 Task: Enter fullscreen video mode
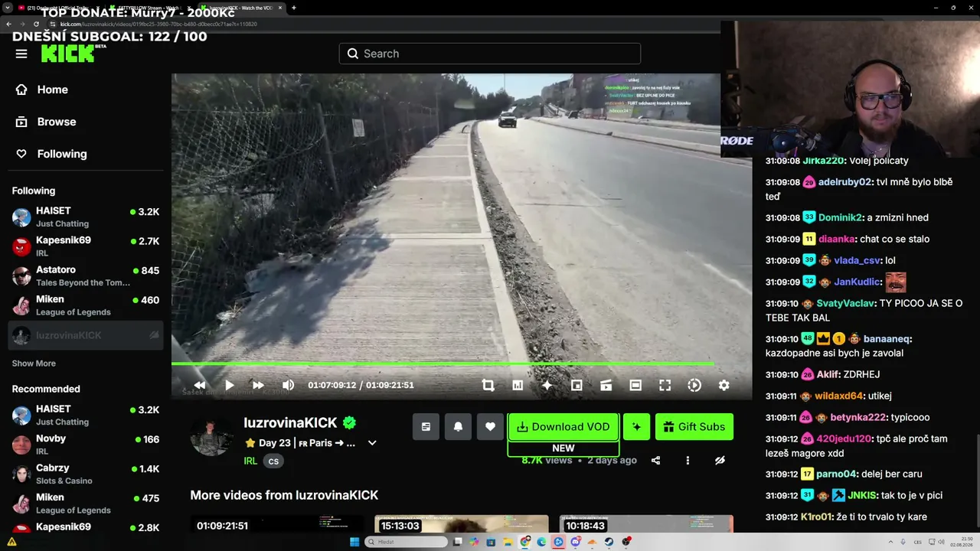coord(665,386)
